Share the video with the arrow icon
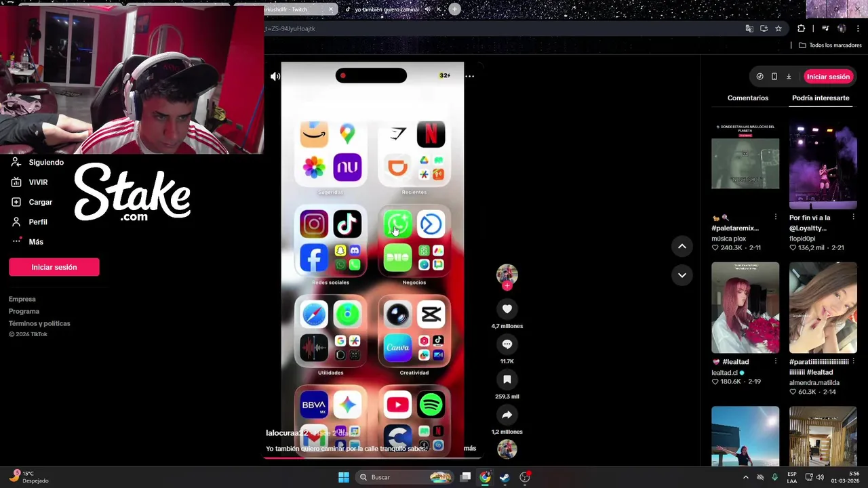Image resolution: width=868 pixels, height=488 pixels. click(507, 415)
